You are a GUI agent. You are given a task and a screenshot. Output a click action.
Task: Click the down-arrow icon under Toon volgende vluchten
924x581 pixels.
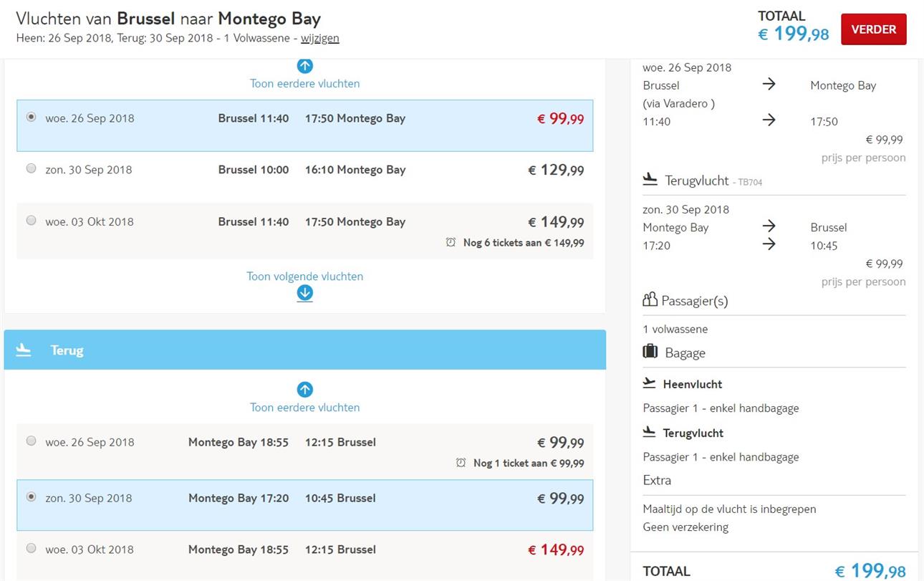pyautogui.click(x=305, y=293)
